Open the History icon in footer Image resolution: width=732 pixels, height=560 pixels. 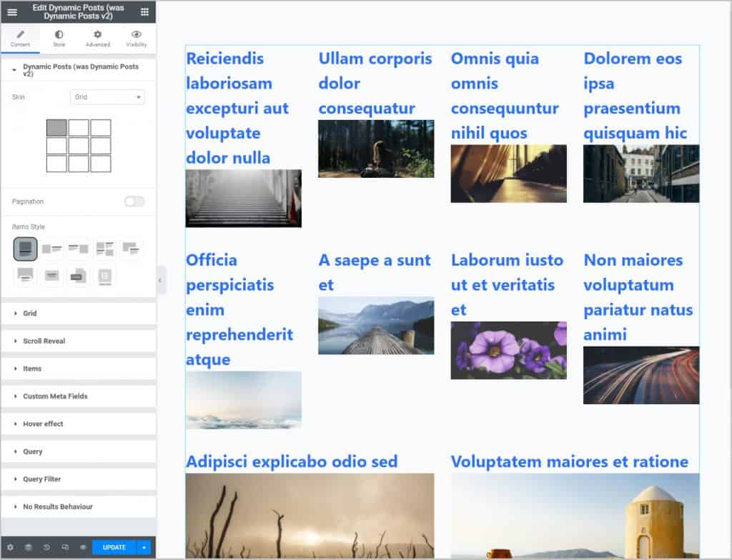[x=46, y=548]
